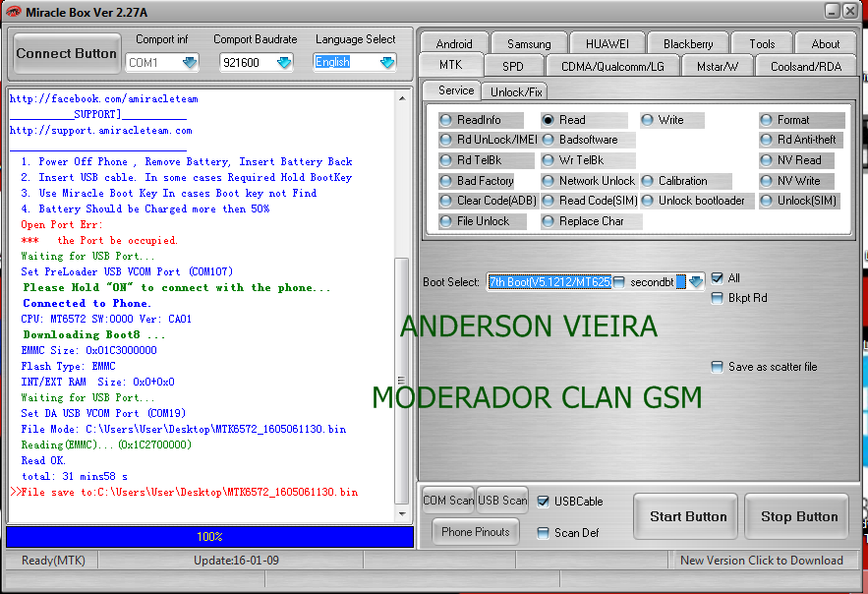Enable the Scan Def checkbox
Viewport: 868px width, 594px height.
pyautogui.click(x=543, y=533)
